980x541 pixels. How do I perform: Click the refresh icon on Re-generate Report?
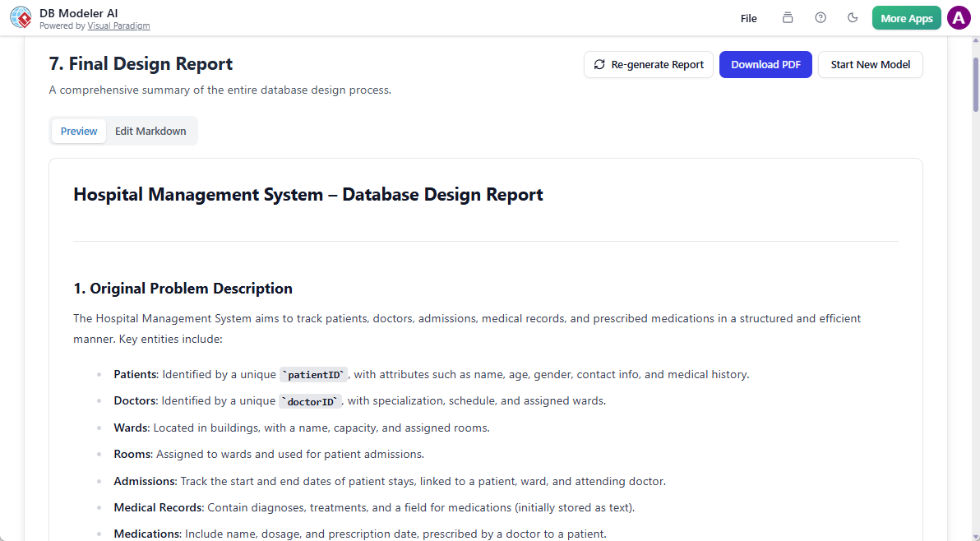coord(599,64)
